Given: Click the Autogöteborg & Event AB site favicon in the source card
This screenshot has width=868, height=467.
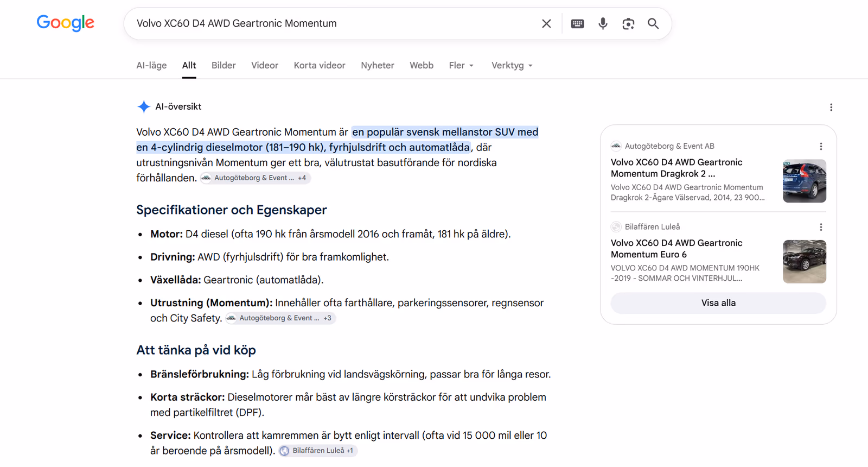Looking at the screenshot, I should 616,146.
